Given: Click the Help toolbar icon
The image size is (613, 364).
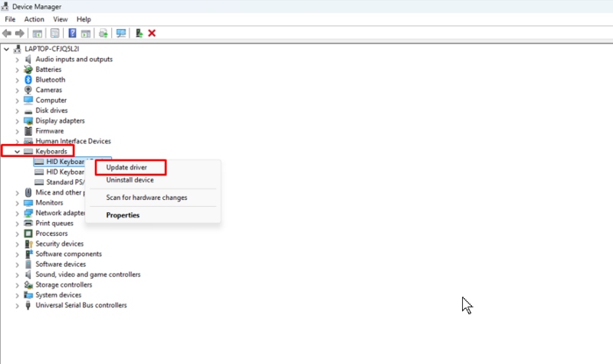Looking at the screenshot, I should coord(72,33).
